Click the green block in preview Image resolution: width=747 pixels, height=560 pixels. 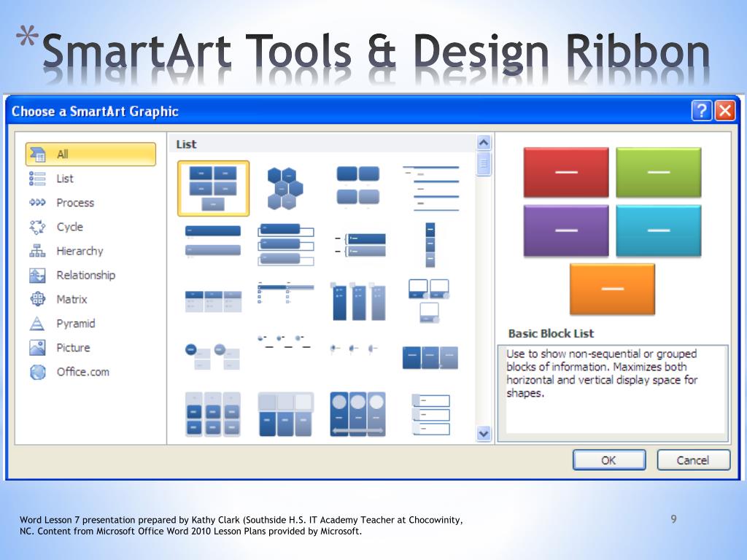coord(659,172)
